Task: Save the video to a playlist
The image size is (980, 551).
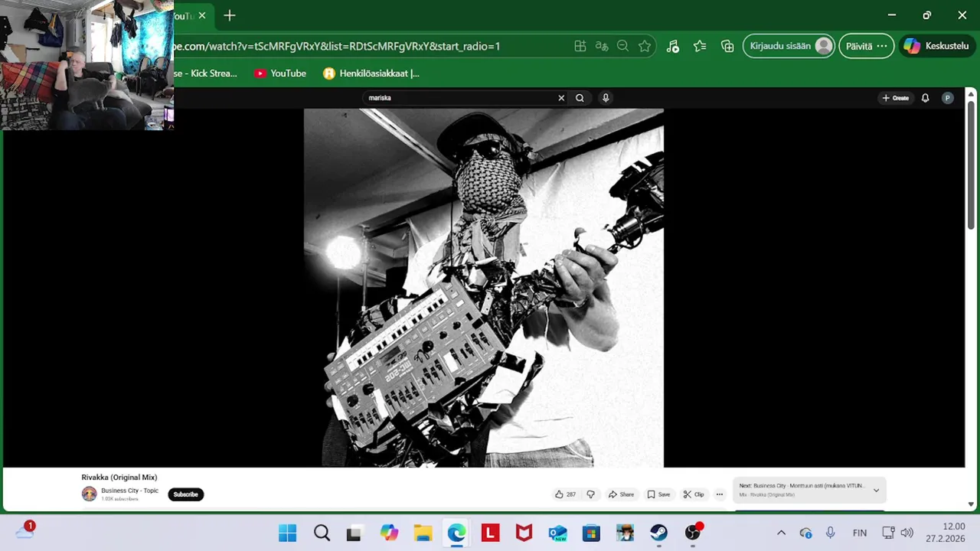Action: pyautogui.click(x=658, y=494)
